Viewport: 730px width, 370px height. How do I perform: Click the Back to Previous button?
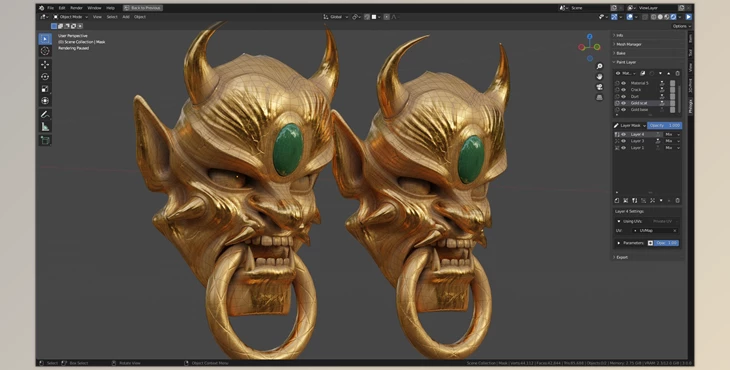[x=143, y=8]
